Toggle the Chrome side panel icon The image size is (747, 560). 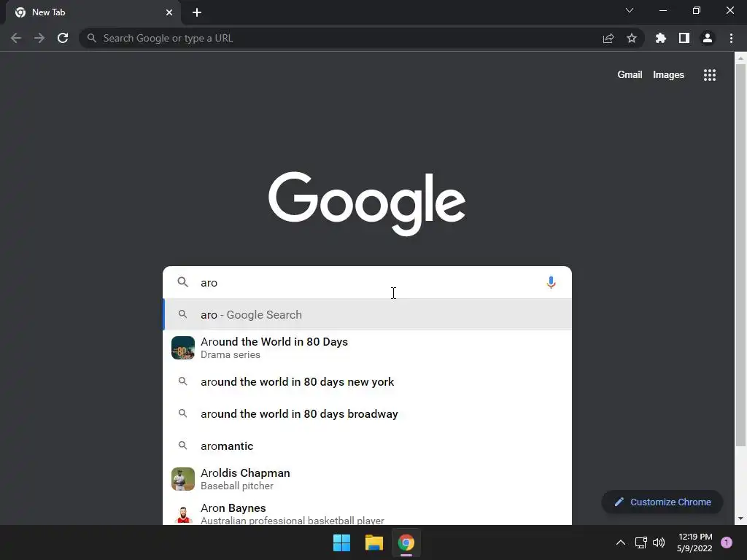pyautogui.click(x=684, y=38)
